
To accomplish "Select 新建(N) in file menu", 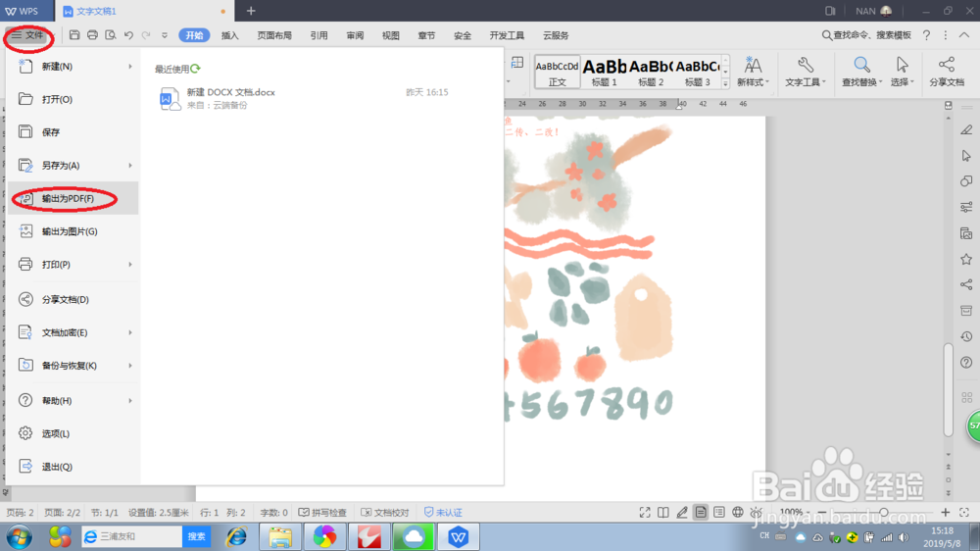I will click(73, 67).
